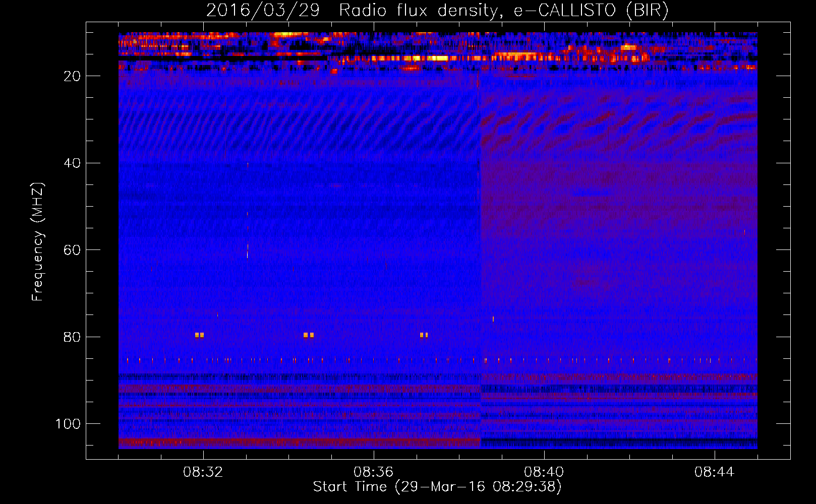Click the orange marker pair near 08:37 at 80 MHz
Screen dimensions: 816x504
point(424,335)
